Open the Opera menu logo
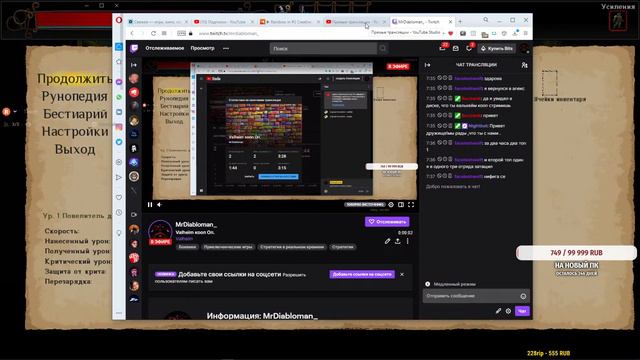 pos(119,20)
